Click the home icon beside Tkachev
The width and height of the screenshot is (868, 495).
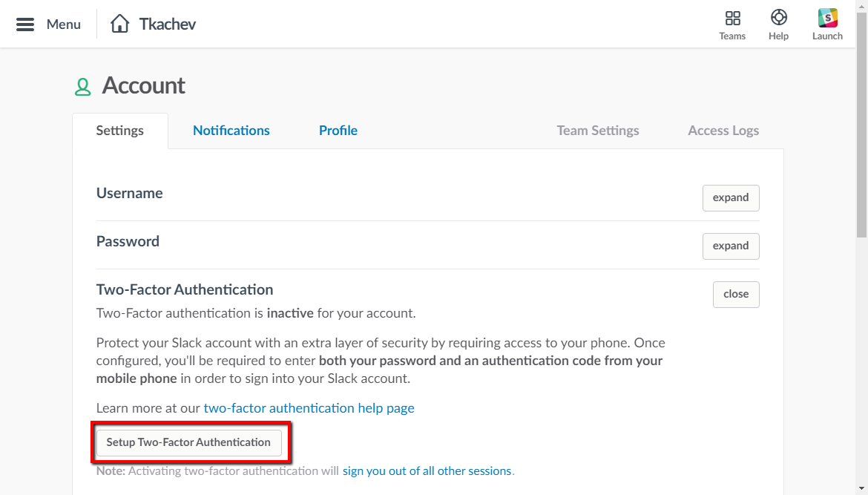pyautogui.click(x=119, y=24)
